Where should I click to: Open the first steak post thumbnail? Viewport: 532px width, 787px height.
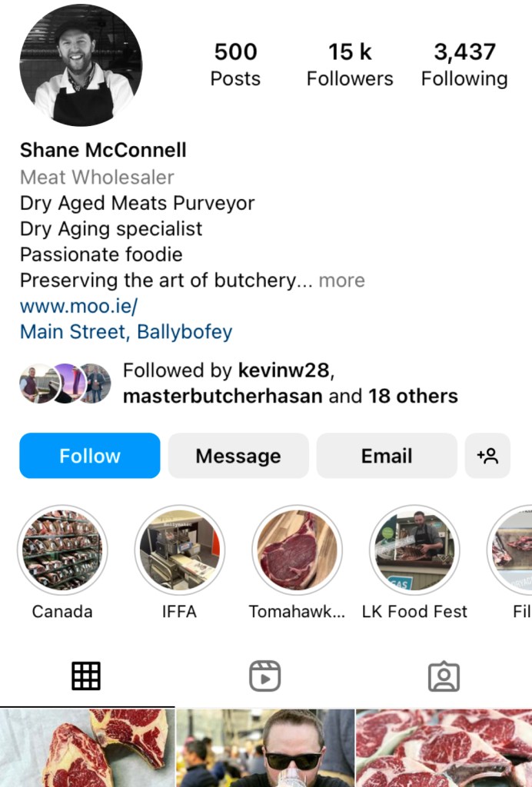tap(87, 748)
